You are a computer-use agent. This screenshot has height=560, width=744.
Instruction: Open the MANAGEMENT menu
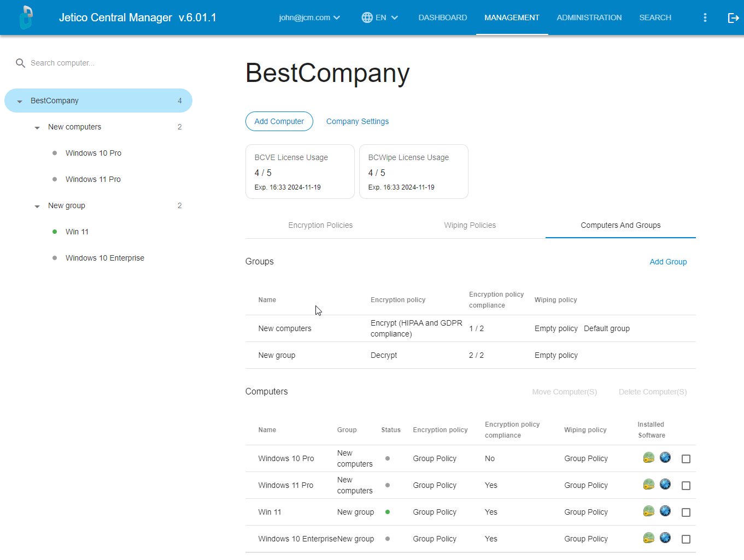512,17
